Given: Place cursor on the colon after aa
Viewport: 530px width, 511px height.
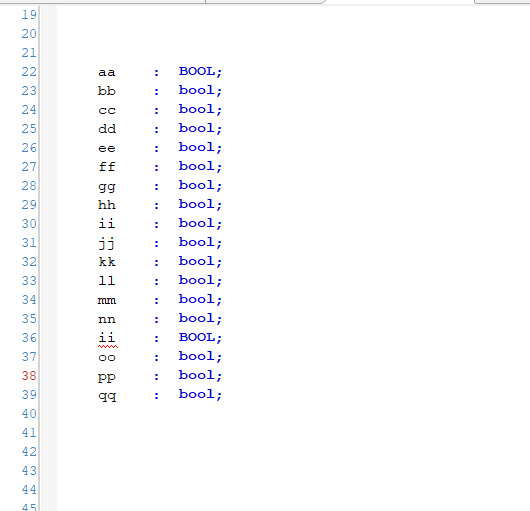Looking at the screenshot, I should point(156,72).
